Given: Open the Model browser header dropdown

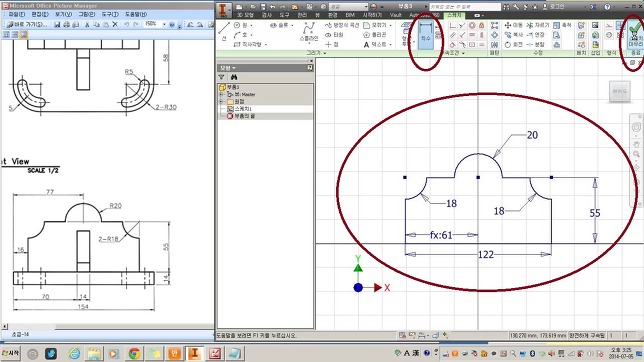Looking at the screenshot, I should tap(228, 68).
